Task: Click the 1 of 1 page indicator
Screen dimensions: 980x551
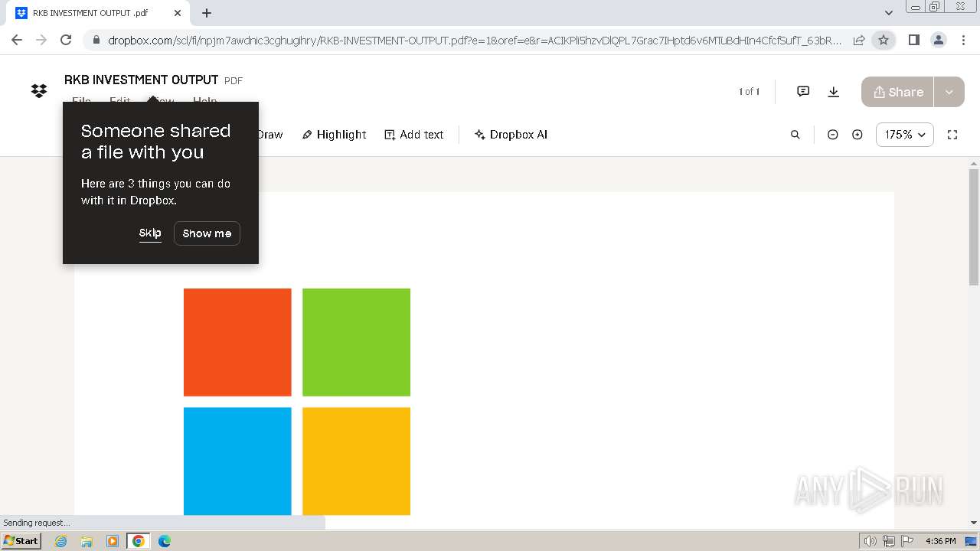Action: tap(749, 92)
